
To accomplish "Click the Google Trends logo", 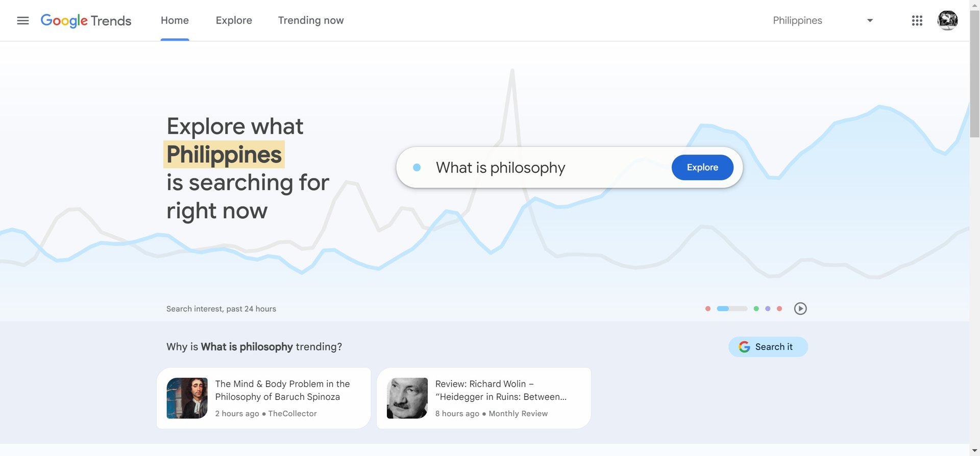I will click(86, 20).
